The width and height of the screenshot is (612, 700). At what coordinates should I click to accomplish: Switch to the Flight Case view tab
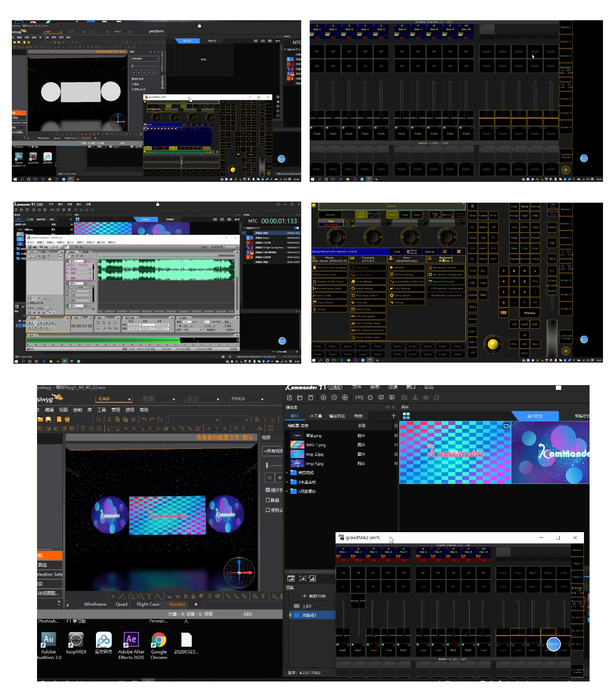148,605
